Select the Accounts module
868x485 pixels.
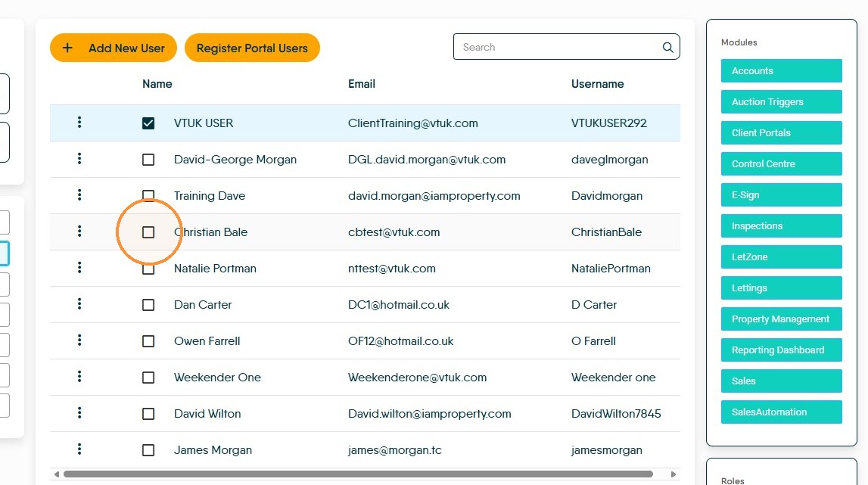coord(781,71)
